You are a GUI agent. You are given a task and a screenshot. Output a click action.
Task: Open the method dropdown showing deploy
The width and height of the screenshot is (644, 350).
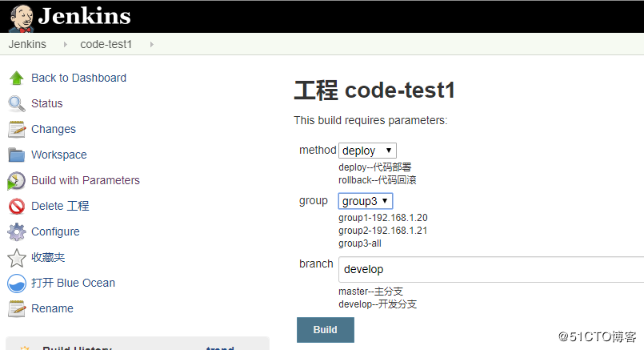(x=367, y=151)
